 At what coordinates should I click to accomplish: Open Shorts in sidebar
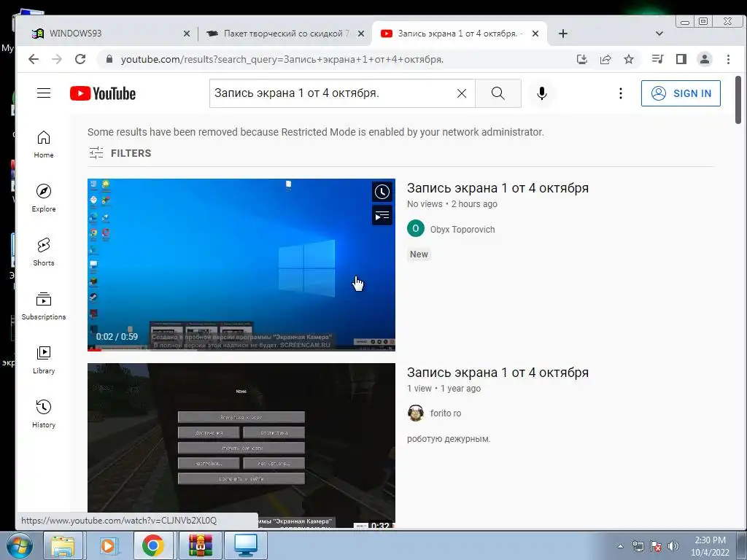click(43, 252)
